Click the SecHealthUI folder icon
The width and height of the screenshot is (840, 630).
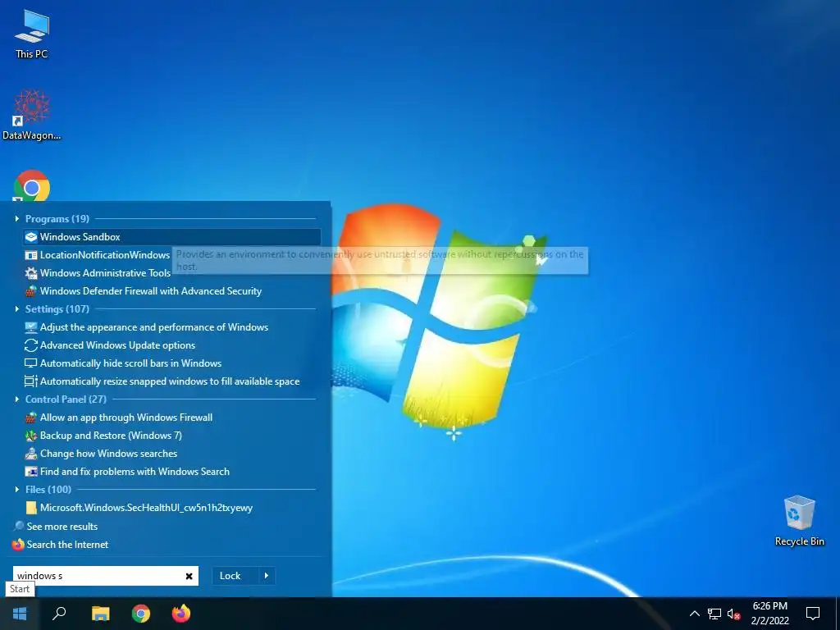(x=31, y=508)
